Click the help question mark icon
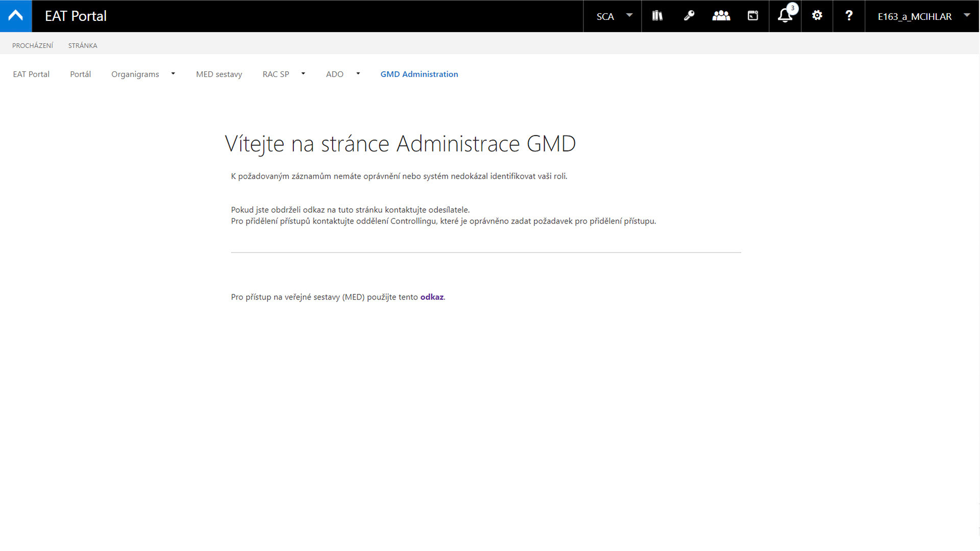This screenshot has width=980, height=551. 849,16
